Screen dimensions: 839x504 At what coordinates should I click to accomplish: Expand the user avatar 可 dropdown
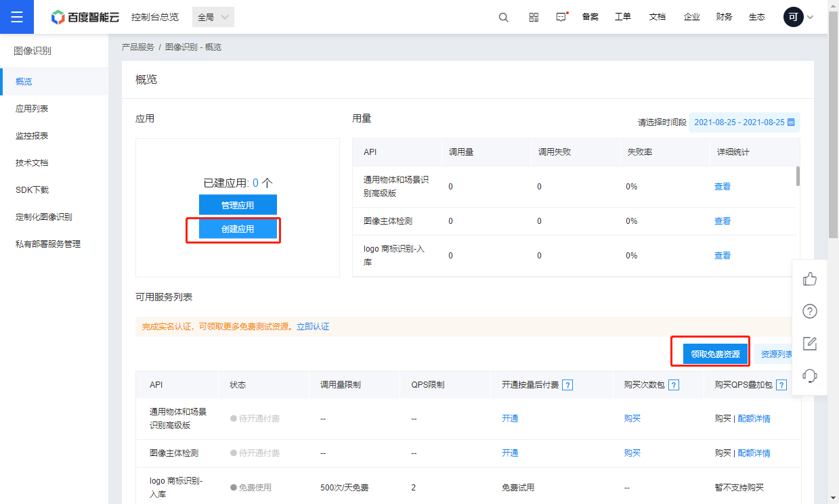[x=799, y=17]
